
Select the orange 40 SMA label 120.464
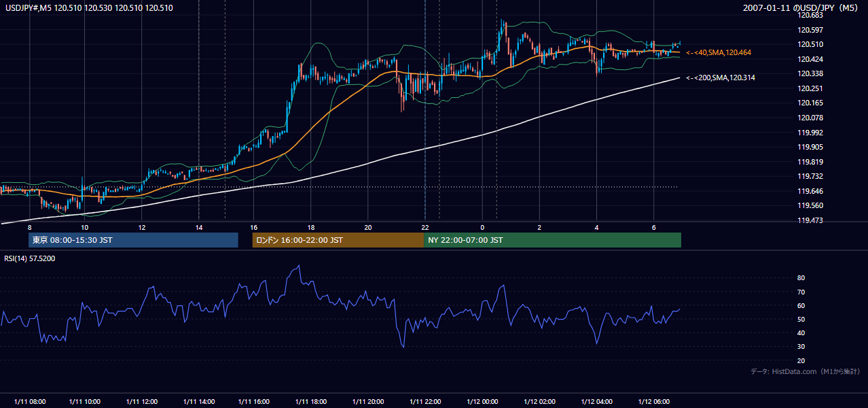(x=719, y=52)
